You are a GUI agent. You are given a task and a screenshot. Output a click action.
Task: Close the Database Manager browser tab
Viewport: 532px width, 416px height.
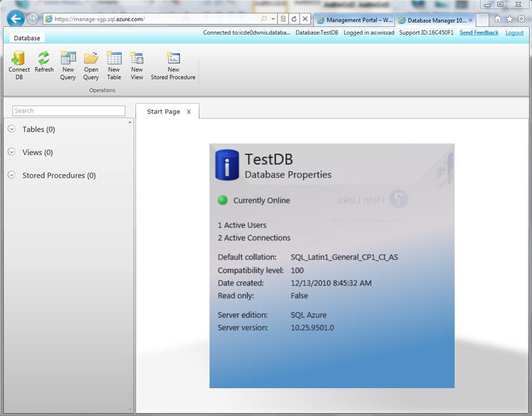470,21
